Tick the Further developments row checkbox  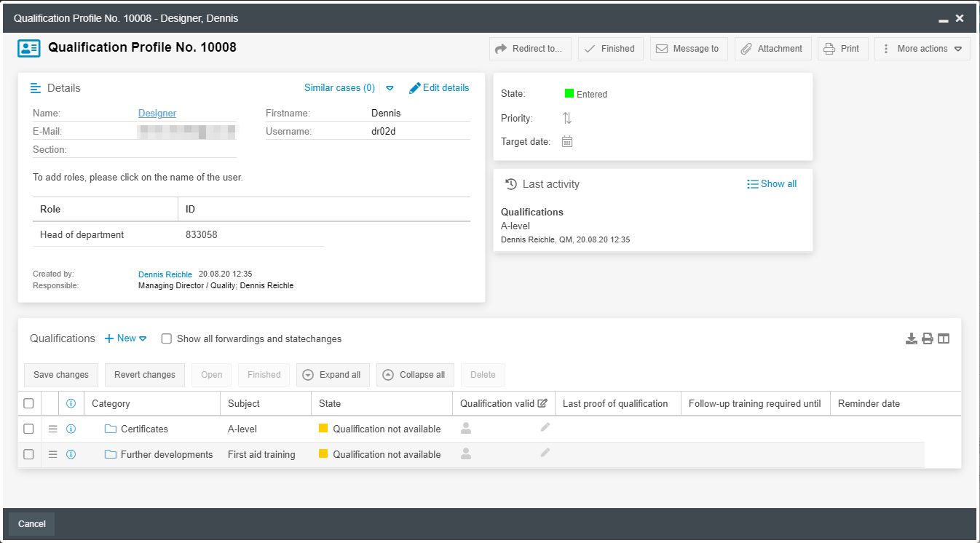tap(28, 454)
